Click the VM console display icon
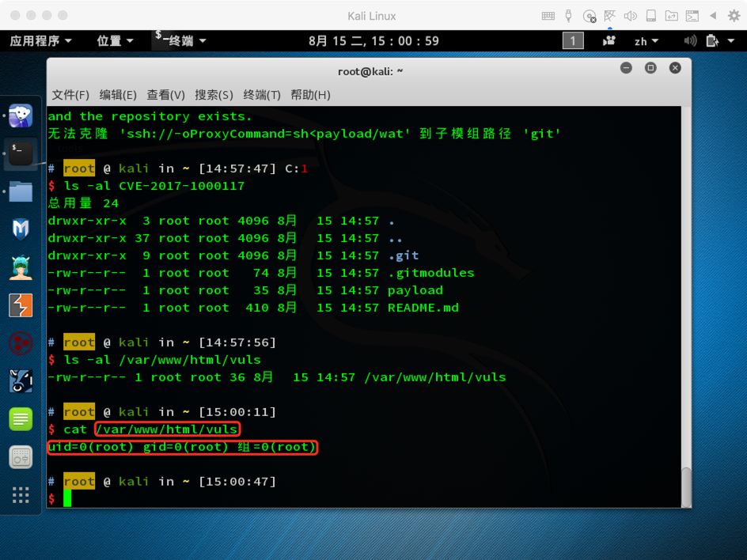This screenshot has width=747, height=560. pyautogui.click(x=692, y=16)
